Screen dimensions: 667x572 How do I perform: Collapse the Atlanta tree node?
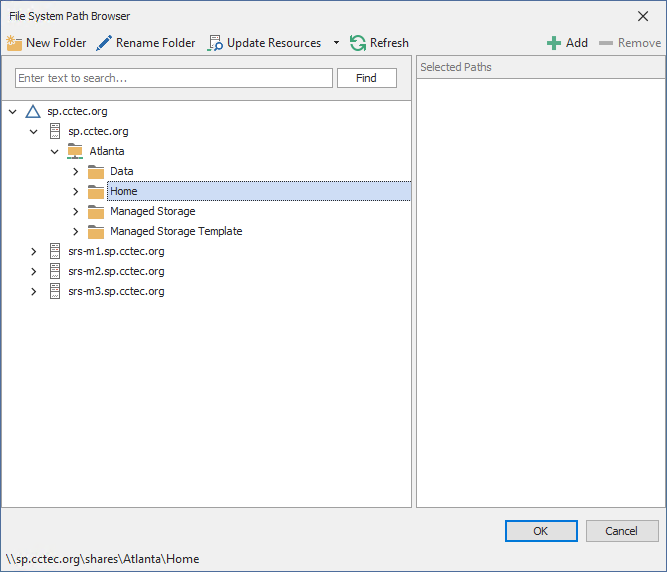[54, 151]
